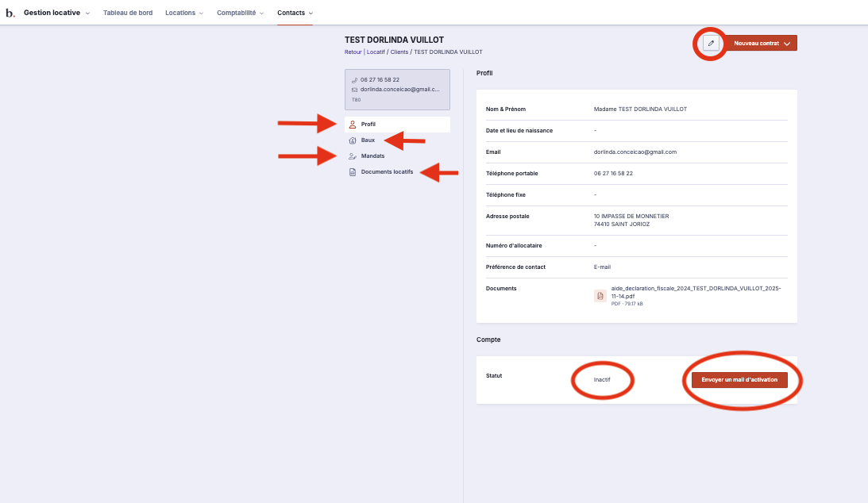Click the Mandats signature icon
The height and width of the screenshot is (503, 868).
click(353, 156)
